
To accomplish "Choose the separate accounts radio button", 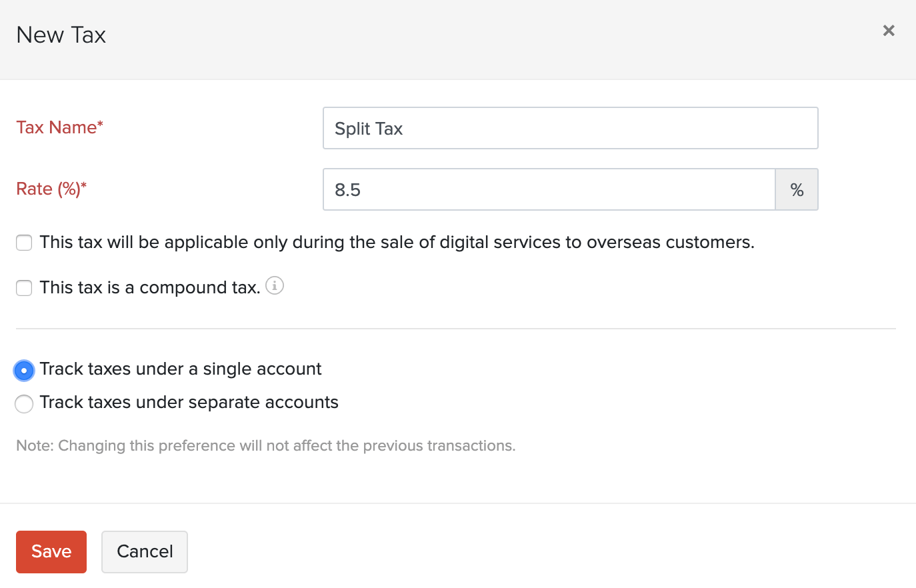I will click(x=24, y=404).
